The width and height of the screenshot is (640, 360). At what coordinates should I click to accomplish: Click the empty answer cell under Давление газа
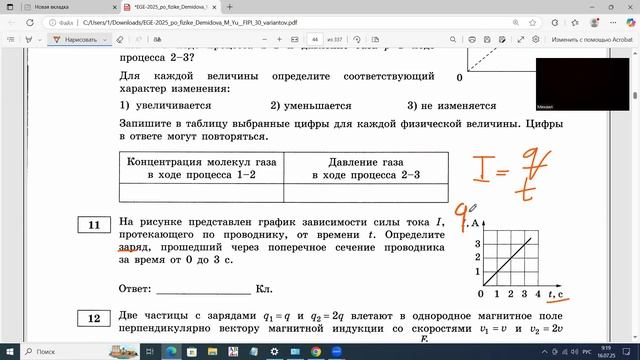(366, 193)
